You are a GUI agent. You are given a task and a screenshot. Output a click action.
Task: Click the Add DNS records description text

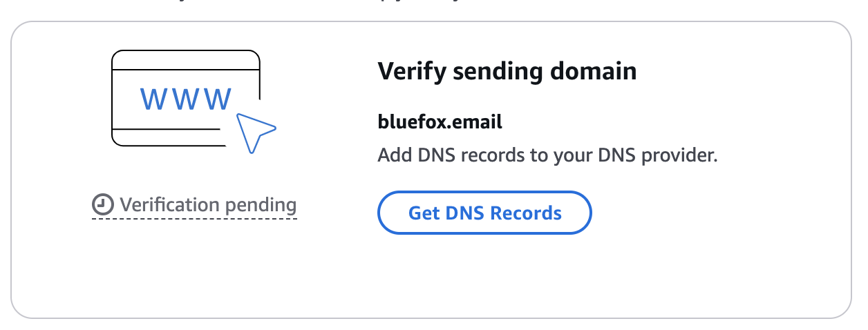(x=547, y=155)
